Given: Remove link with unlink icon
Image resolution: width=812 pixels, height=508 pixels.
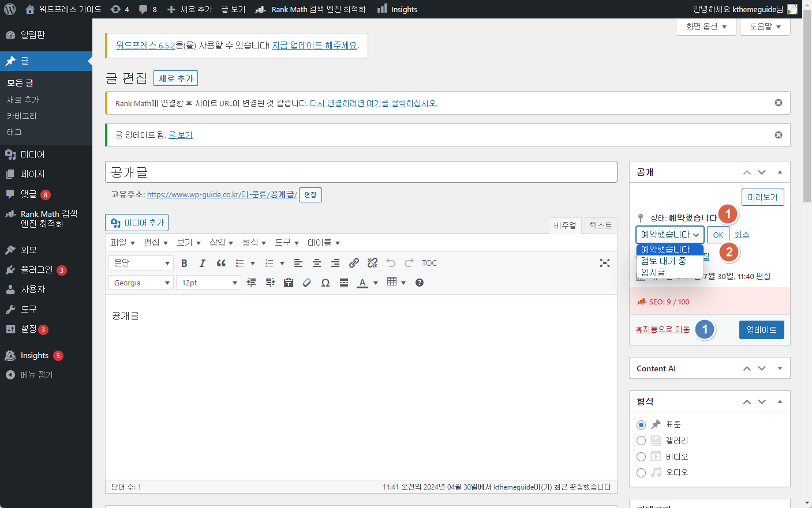Looking at the screenshot, I should pos(372,263).
